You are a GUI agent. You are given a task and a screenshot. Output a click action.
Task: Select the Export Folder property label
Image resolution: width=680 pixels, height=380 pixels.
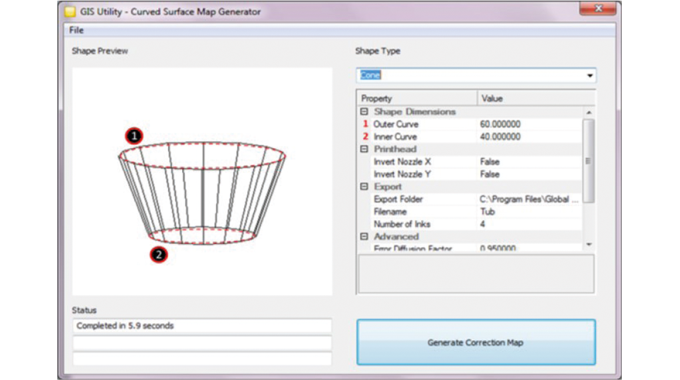click(x=398, y=199)
